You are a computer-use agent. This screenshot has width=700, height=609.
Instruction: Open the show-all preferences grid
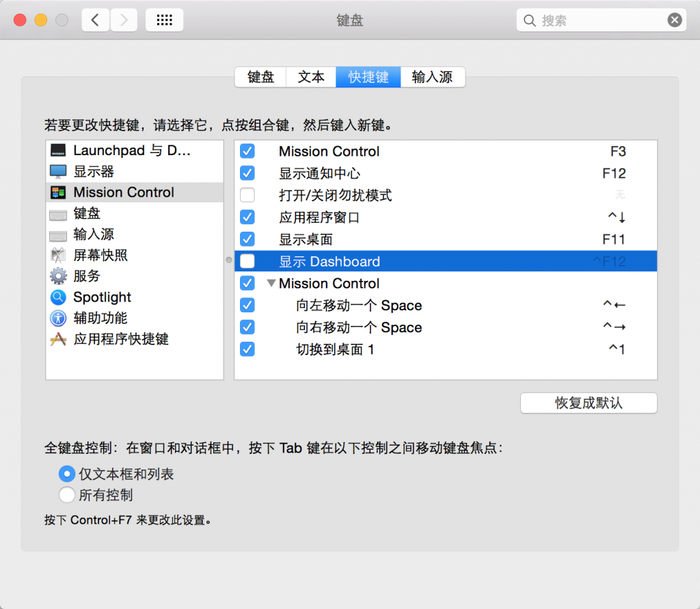coord(164,20)
